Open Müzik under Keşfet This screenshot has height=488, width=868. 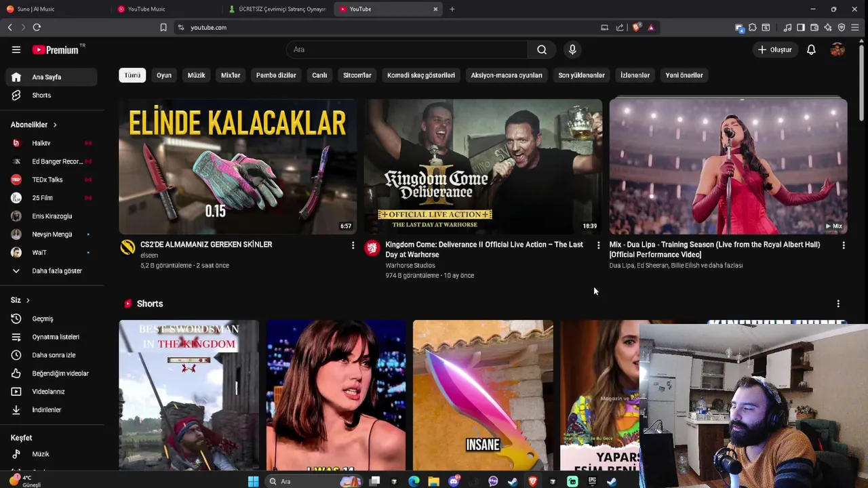coord(52,454)
